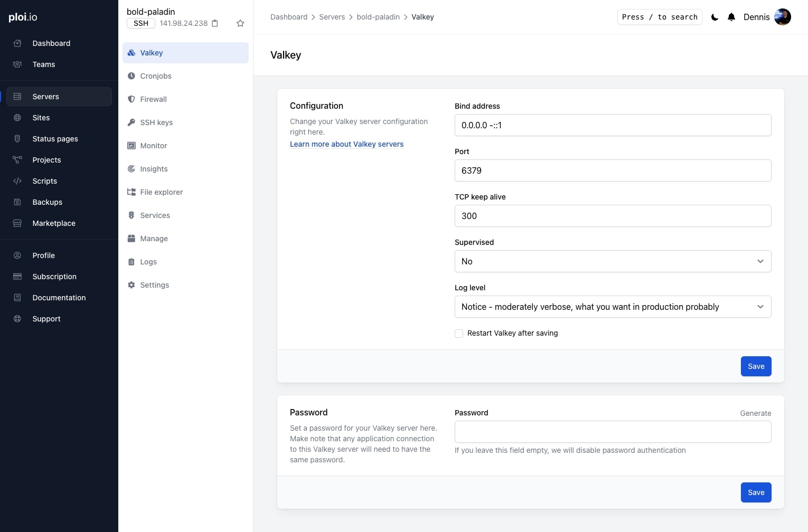This screenshot has width=808, height=532.
Task: Go to Dashboard in main sidebar
Action: coord(59,43)
